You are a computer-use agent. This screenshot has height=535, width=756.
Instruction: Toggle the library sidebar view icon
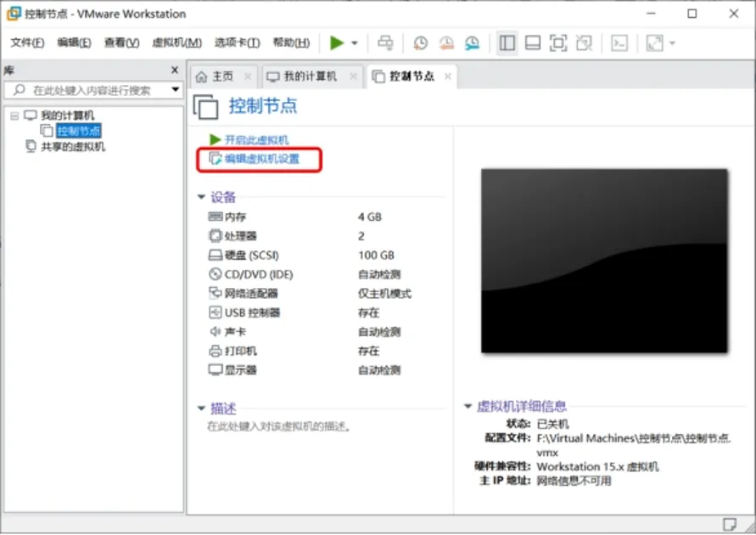(507, 43)
